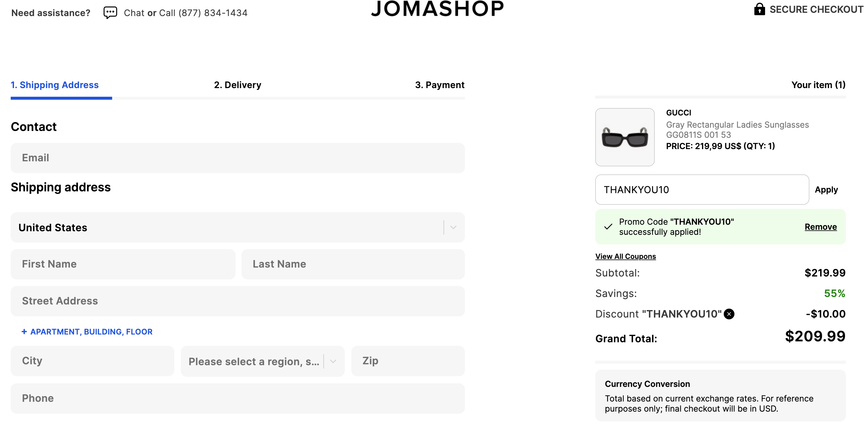Remove the applied THANKYOU10 promo code
Image resolution: width=868 pixels, height=425 pixels.
[820, 227]
